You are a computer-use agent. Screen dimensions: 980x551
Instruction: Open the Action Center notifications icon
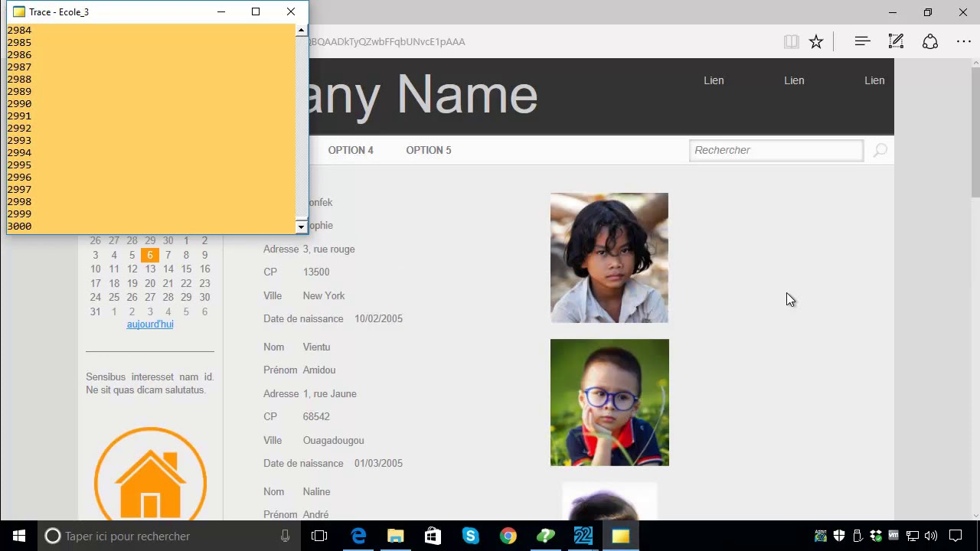point(955,536)
